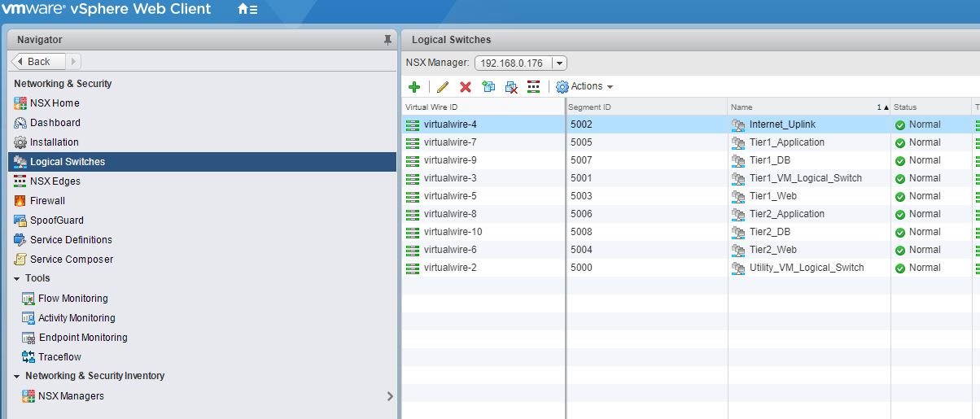This screenshot has height=419, width=980.
Task: Click the Tier2_Web switch name
Action: click(773, 250)
